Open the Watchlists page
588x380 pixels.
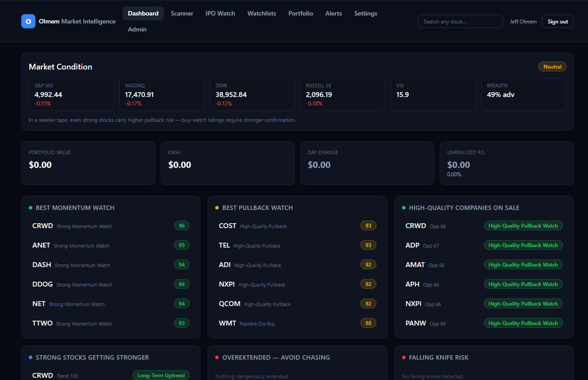pos(262,13)
